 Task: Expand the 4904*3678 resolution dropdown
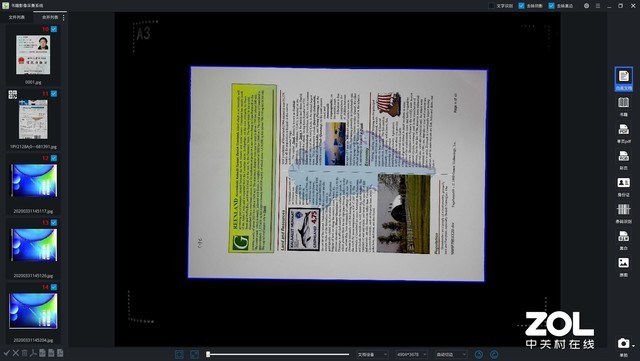click(411, 354)
